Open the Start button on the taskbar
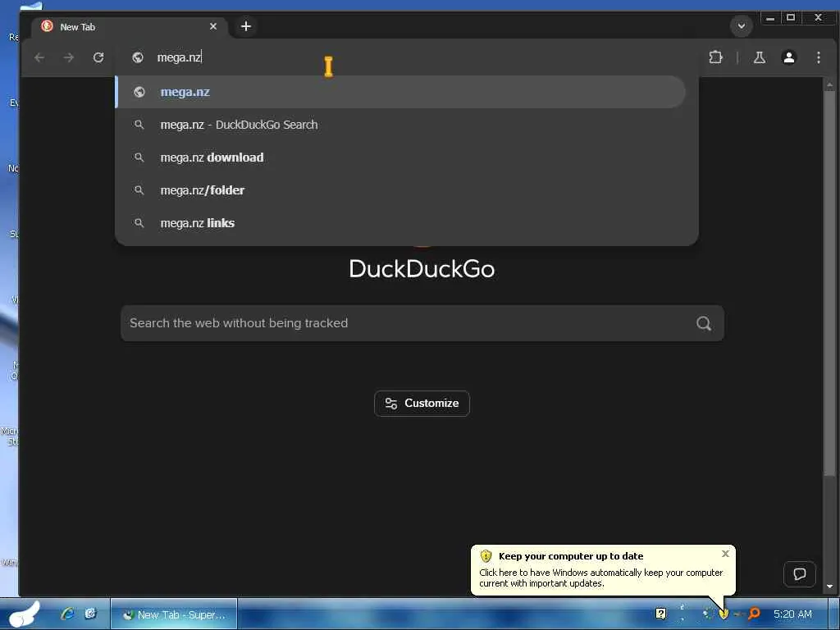840x630 pixels. (x=23, y=614)
